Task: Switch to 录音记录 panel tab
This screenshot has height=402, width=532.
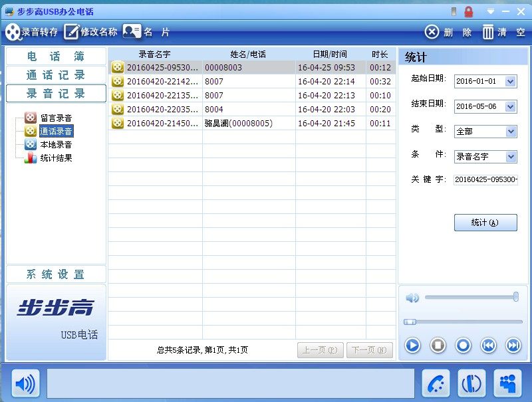Action: click(x=56, y=93)
